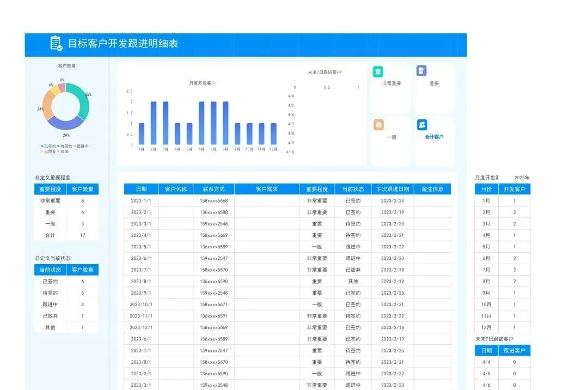Image resolution: width=588 pixels, height=390 pixels.
Task: Select phone cell 136xxxx6591
Action: (x=214, y=316)
